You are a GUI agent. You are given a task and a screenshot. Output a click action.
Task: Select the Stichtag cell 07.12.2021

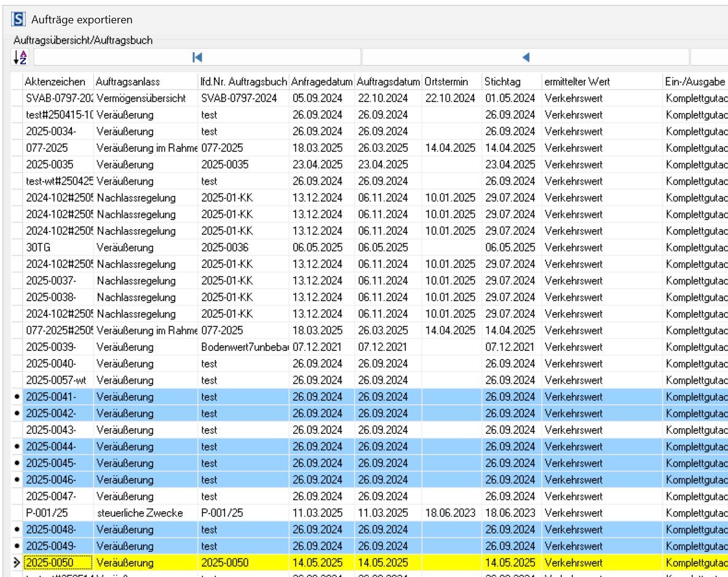512,347
